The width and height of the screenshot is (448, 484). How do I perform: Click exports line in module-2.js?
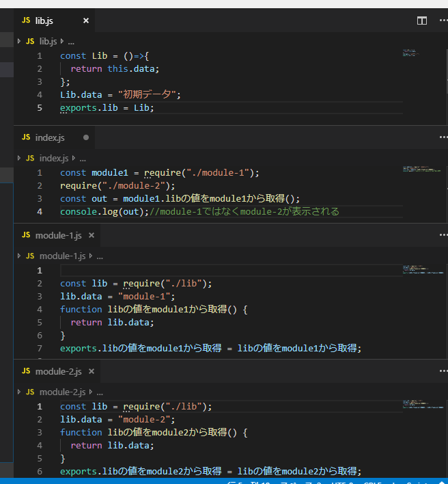210,471
